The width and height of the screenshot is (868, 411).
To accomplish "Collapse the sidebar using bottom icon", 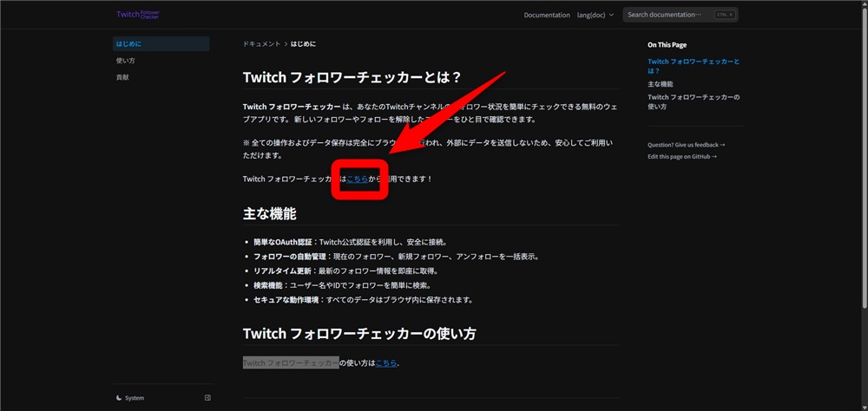I will 207,398.
